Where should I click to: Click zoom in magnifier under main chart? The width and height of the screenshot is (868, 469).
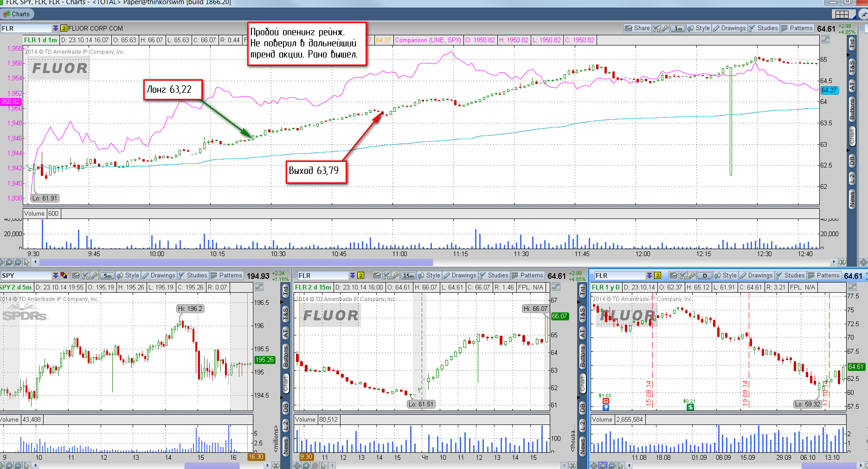9,262
